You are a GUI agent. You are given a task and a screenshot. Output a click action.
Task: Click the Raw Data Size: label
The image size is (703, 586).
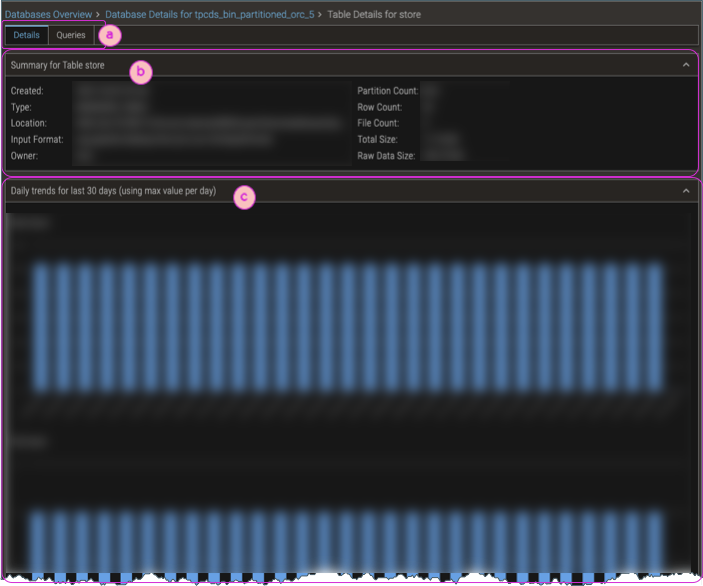(x=386, y=156)
